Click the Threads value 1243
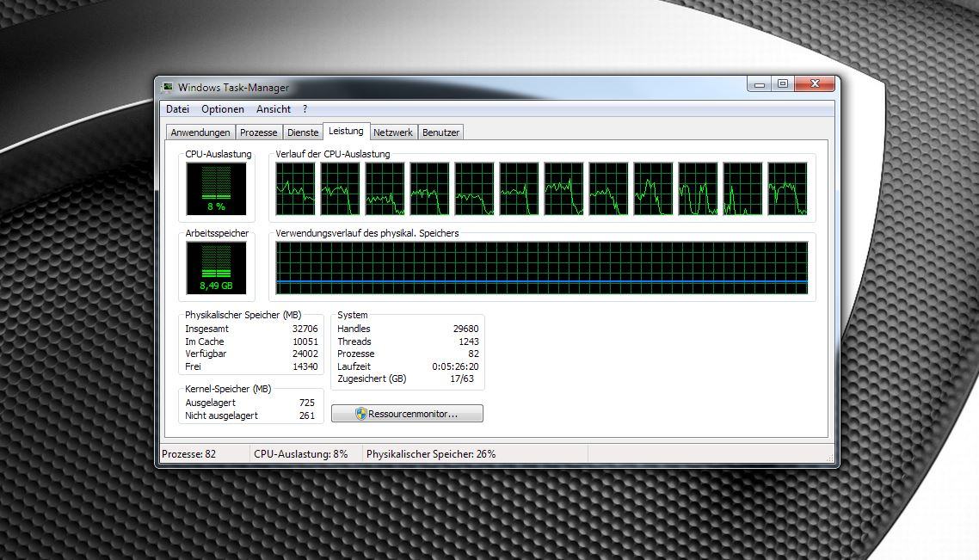The image size is (979, 560). pyautogui.click(x=469, y=342)
